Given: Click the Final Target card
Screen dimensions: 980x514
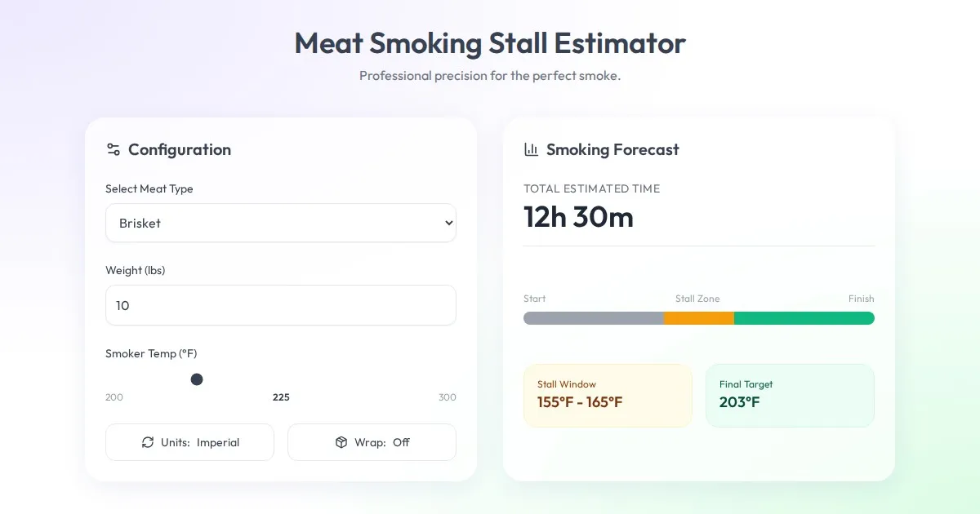Looking at the screenshot, I should coord(790,396).
